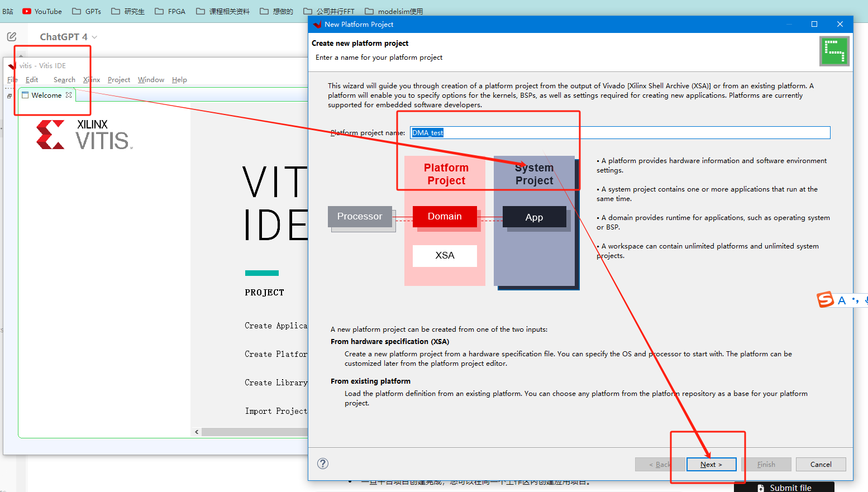Image resolution: width=868 pixels, height=492 pixels.
Task: Click the greyed-out Finish button
Action: pos(766,464)
